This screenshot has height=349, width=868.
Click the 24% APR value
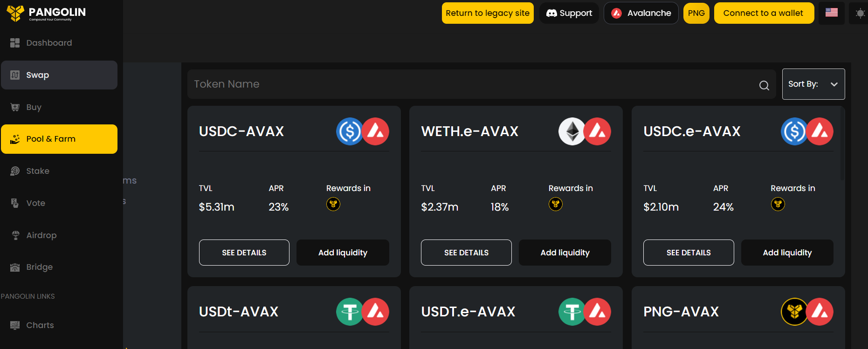pos(723,207)
